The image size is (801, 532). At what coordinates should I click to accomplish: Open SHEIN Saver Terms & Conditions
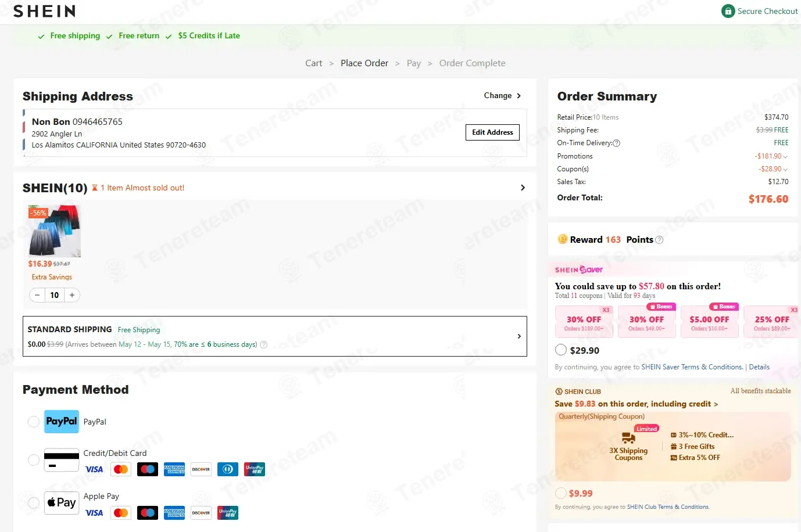[x=692, y=367]
